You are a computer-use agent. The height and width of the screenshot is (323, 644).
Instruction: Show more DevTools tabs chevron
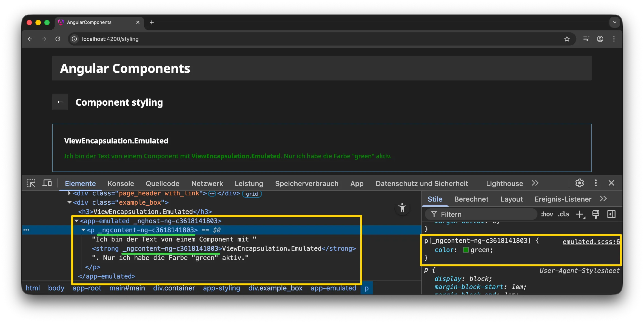click(535, 183)
